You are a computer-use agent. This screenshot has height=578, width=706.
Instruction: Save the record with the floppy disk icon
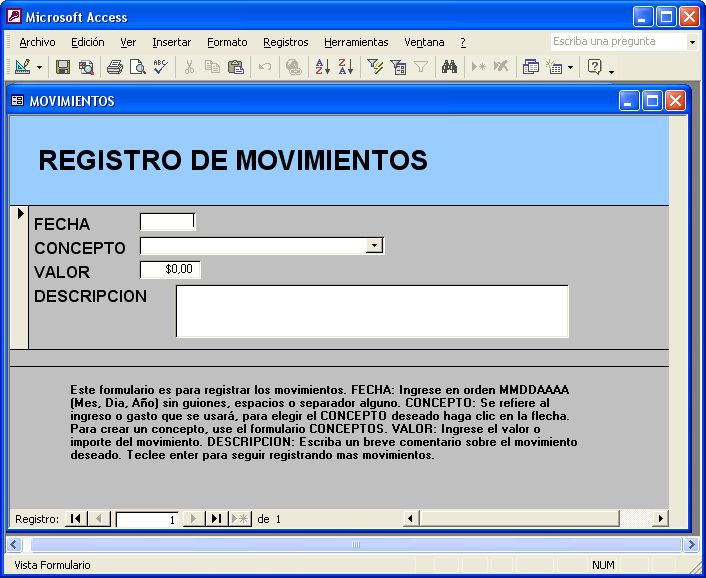click(x=63, y=67)
